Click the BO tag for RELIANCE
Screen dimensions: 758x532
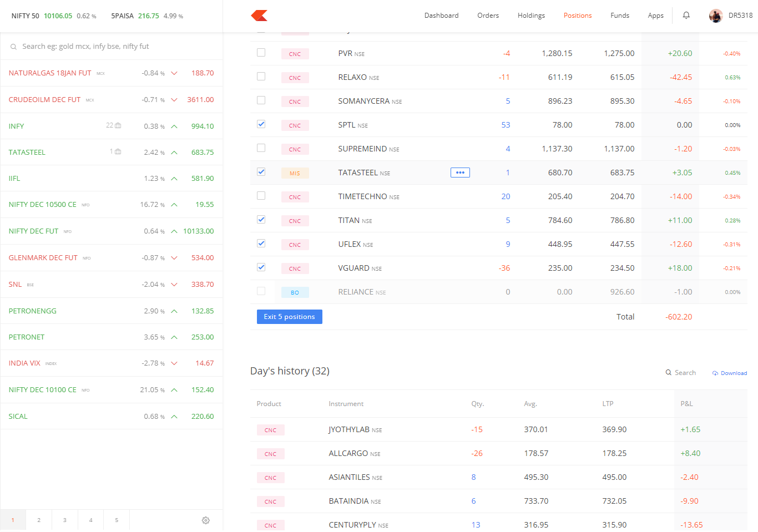coord(295,292)
